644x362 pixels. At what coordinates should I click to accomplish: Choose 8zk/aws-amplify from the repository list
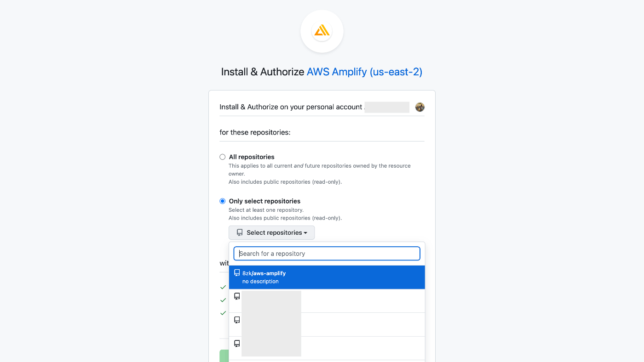(327, 277)
